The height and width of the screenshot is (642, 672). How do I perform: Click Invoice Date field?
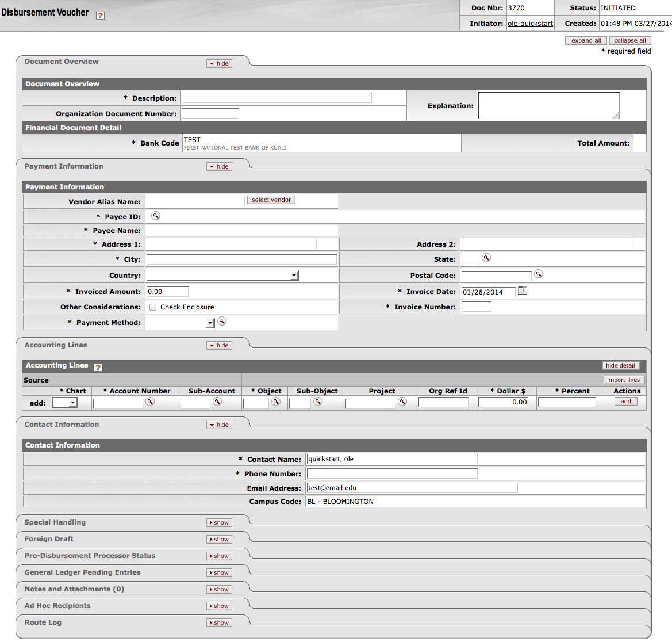(x=488, y=292)
